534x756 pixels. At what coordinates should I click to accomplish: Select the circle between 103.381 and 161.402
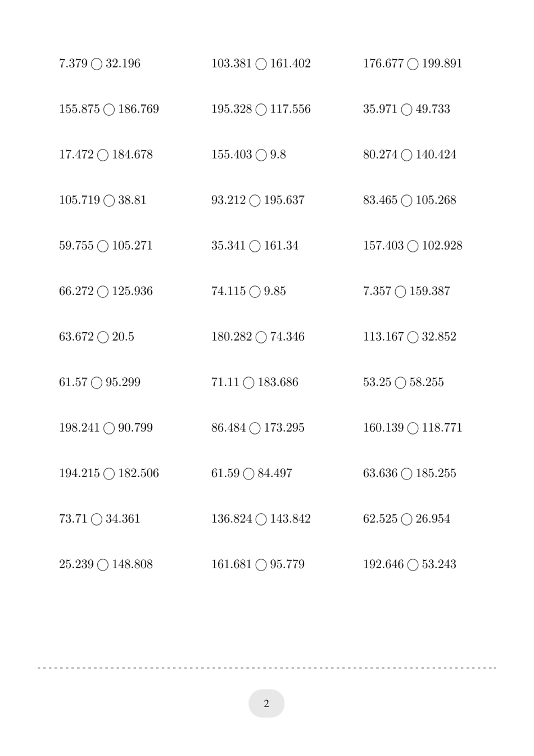(261, 64)
